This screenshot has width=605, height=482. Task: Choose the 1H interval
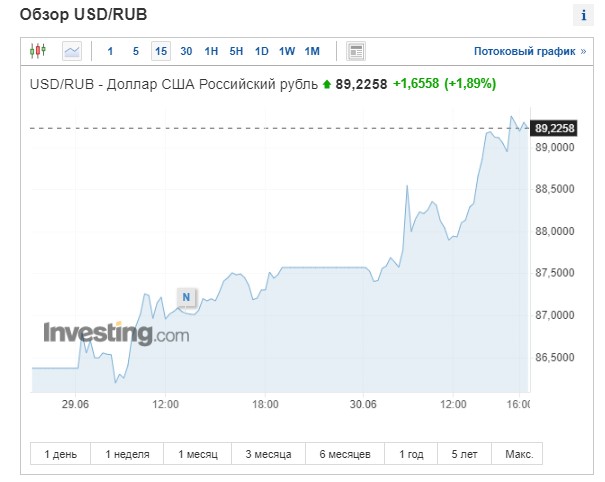211,51
